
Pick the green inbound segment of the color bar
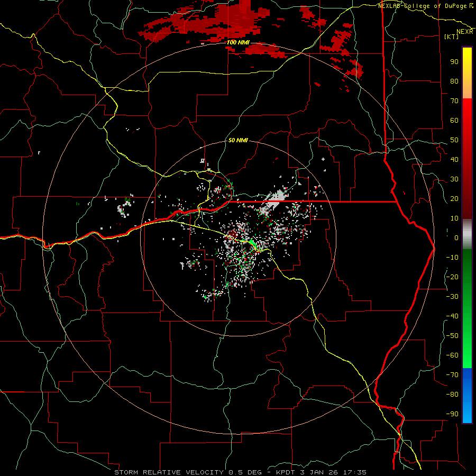[x=467, y=309]
